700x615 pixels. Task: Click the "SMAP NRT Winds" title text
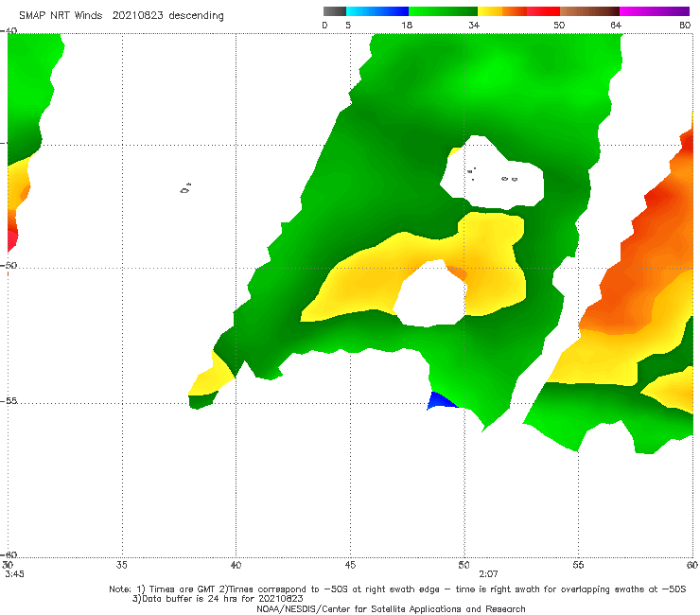point(61,16)
